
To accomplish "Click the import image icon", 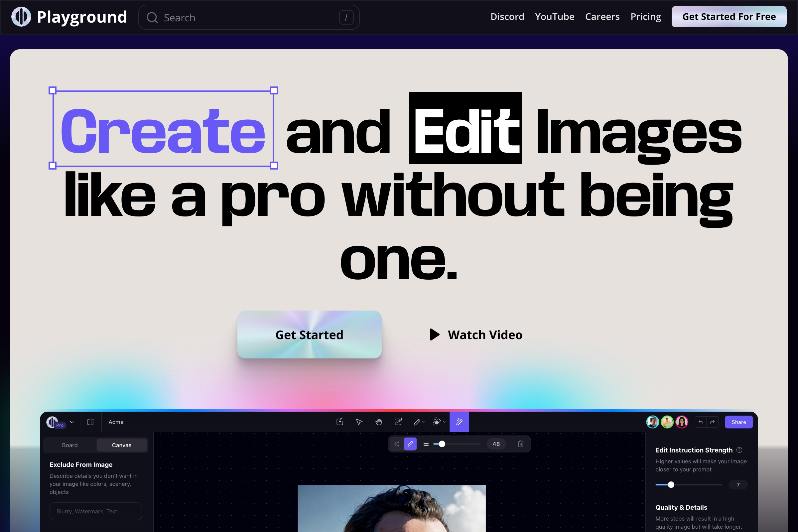I will (x=339, y=422).
